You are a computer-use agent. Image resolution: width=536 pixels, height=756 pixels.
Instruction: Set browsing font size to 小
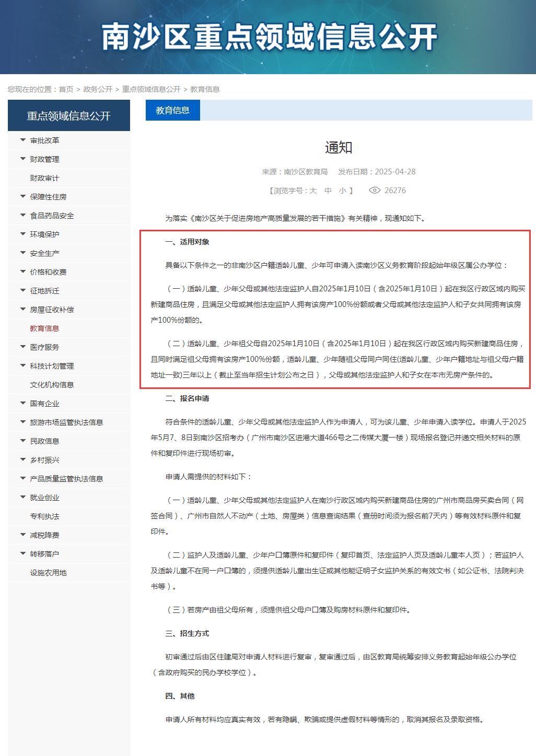tap(343, 191)
